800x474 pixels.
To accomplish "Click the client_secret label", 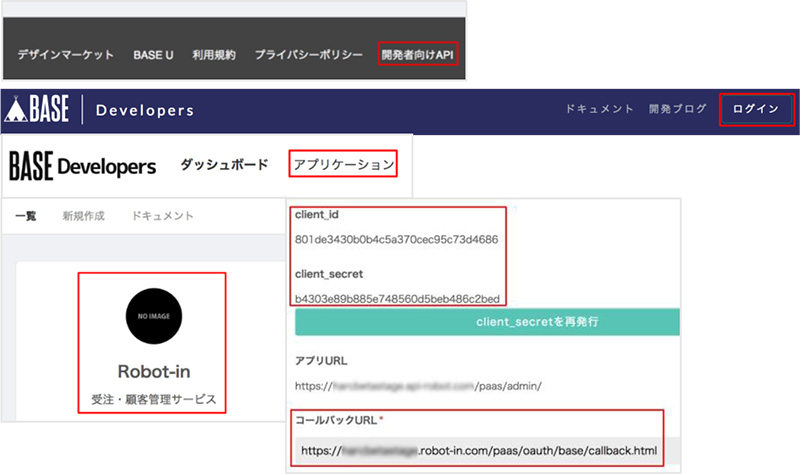I will click(329, 274).
